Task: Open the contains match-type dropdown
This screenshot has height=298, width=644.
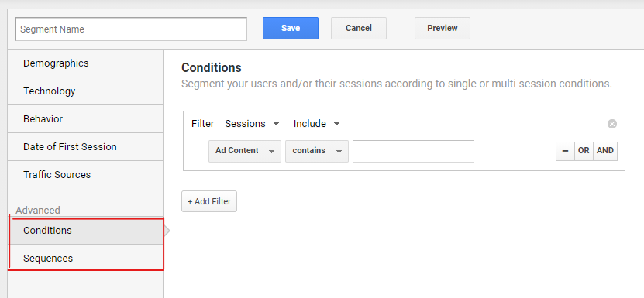Action: 317,151
